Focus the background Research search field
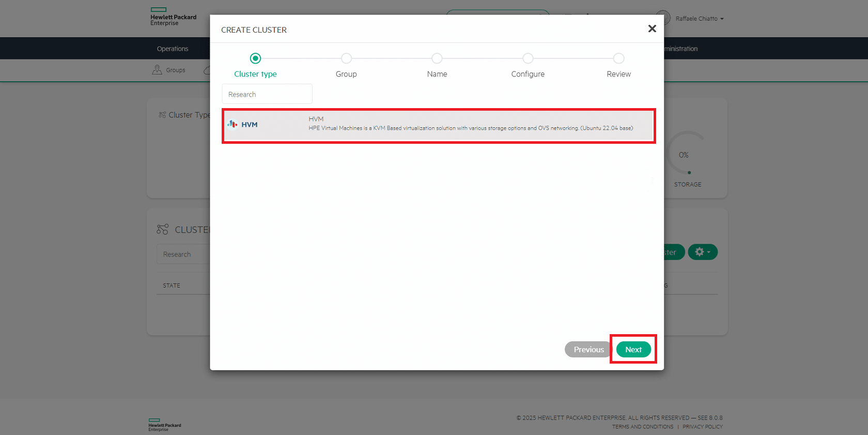868x435 pixels. (183, 254)
